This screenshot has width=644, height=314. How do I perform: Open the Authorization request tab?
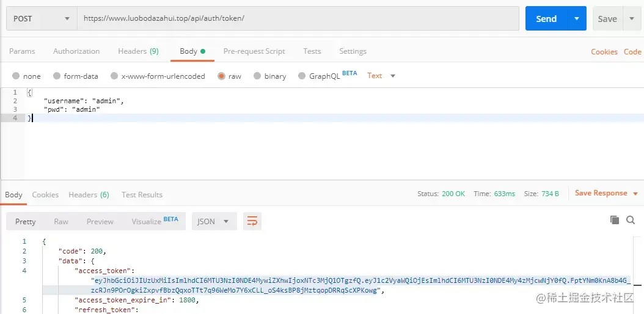(x=76, y=51)
